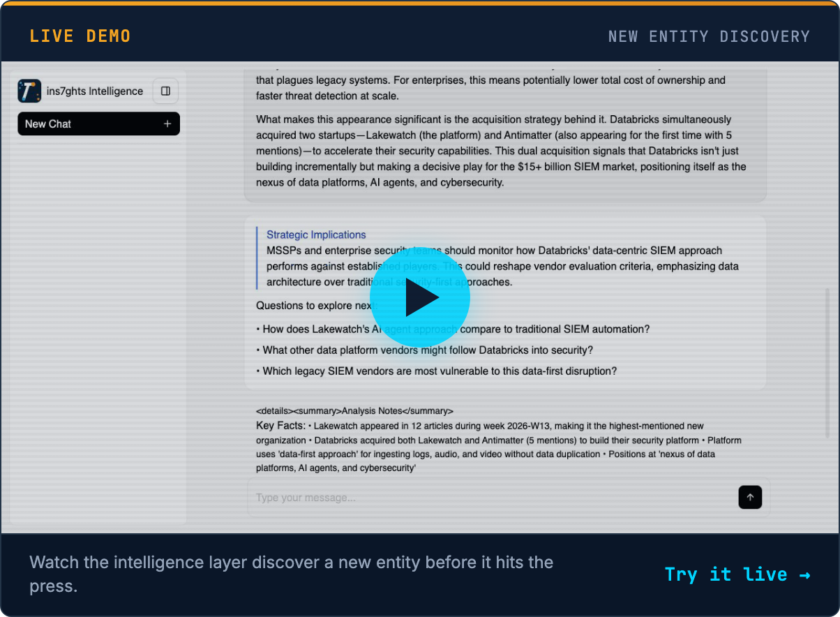The image size is (840, 617).
Task: Toggle the sidebar panel icon
Action: click(165, 91)
